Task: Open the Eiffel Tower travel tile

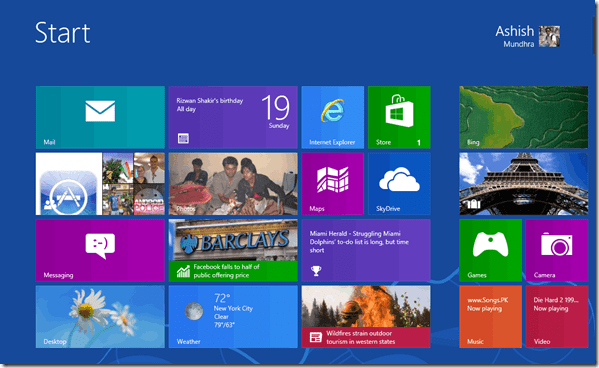Action: [524, 184]
